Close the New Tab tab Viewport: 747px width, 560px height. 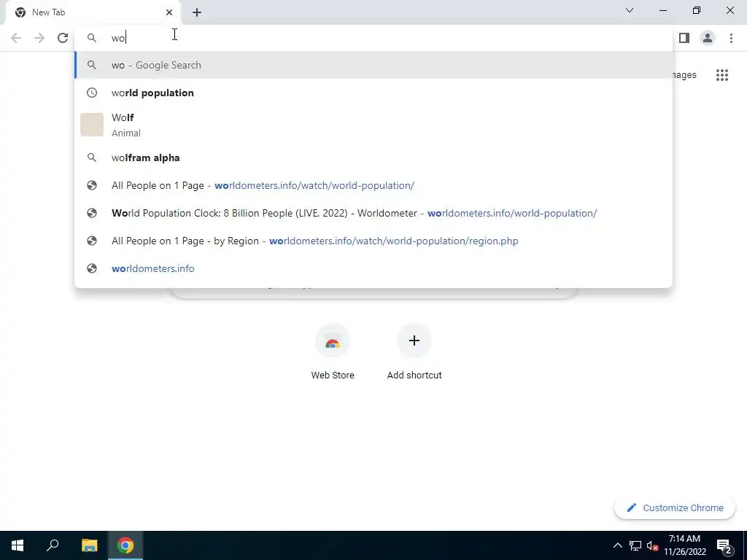tap(169, 12)
